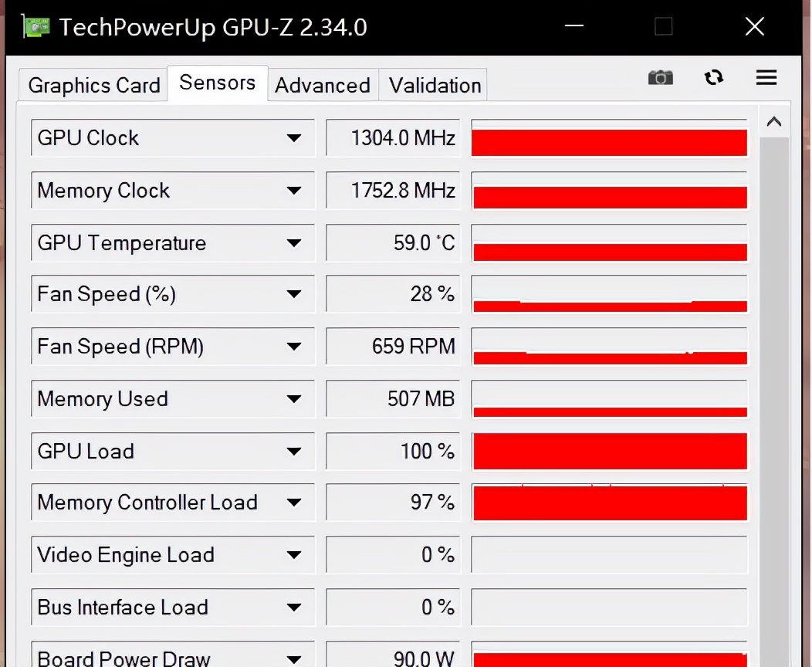Viewport: 812px width, 667px height.
Task: Switch to the Graphics Card tab
Action: coord(93,86)
